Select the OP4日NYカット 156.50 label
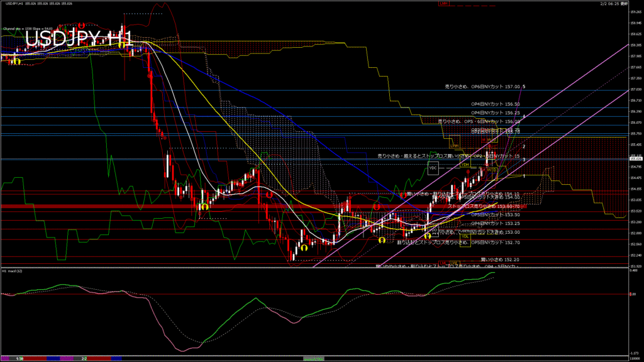Image resolution: width=644 pixels, height=362 pixels. coord(496,104)
